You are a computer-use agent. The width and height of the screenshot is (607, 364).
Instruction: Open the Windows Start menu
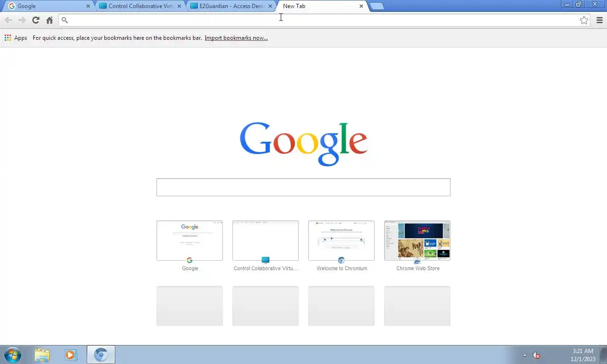point(13,355)
